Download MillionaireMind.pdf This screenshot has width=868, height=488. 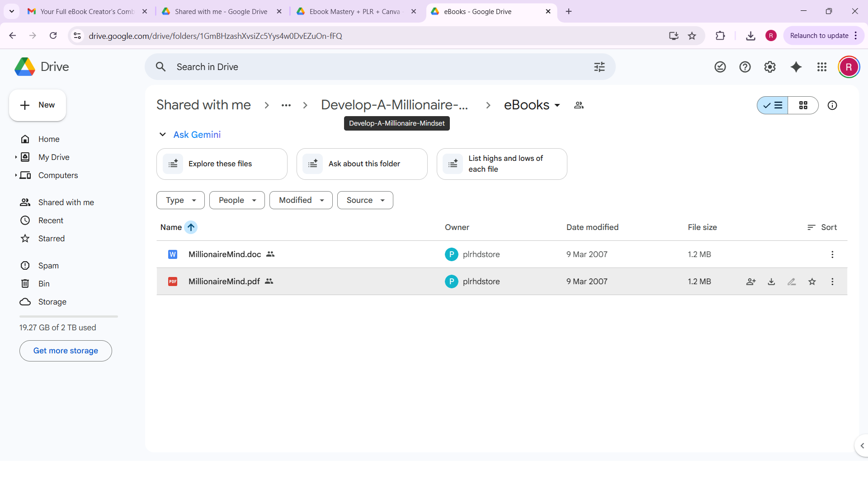point(771,281)
